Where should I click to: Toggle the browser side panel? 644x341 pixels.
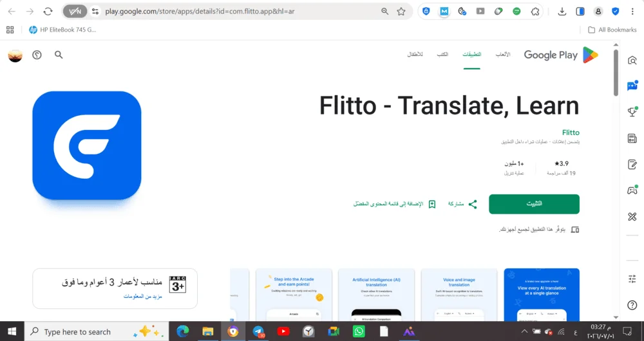pos(580,12)
